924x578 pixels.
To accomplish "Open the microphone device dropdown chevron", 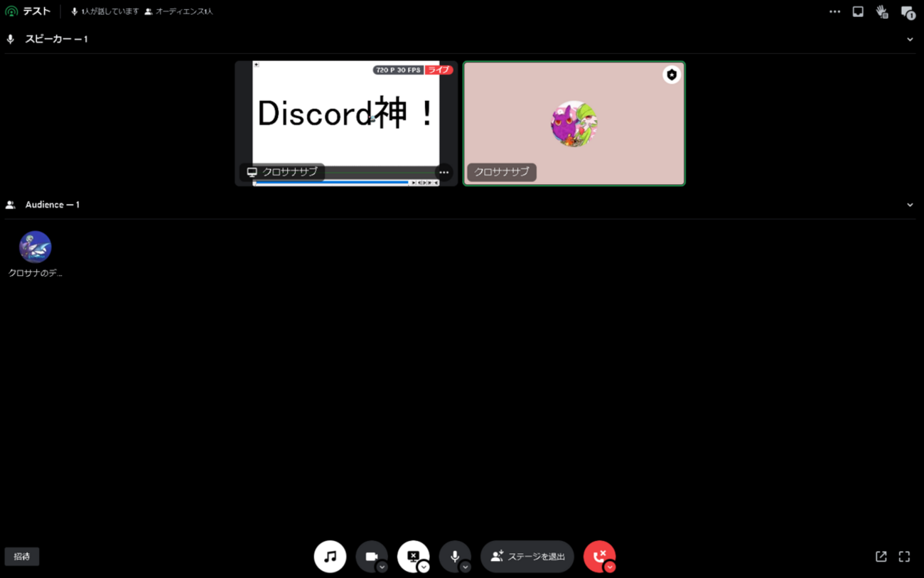I will click(x=466, y=567).
